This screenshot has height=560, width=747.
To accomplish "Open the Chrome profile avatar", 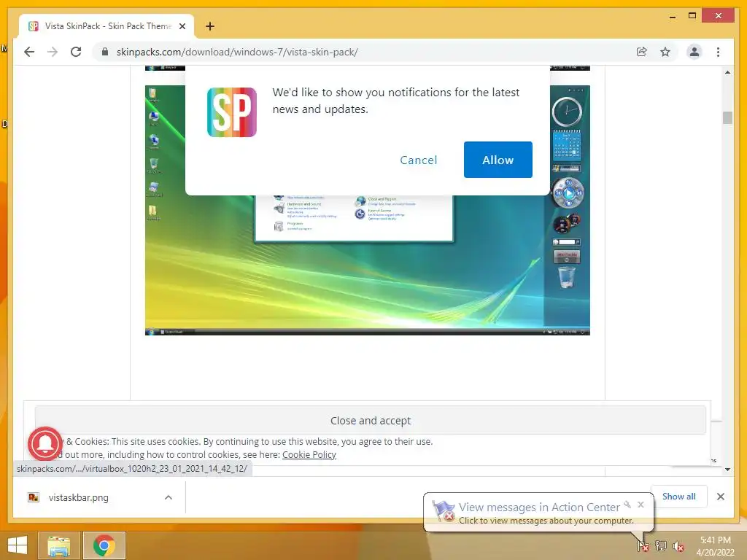I will [694, 52].
